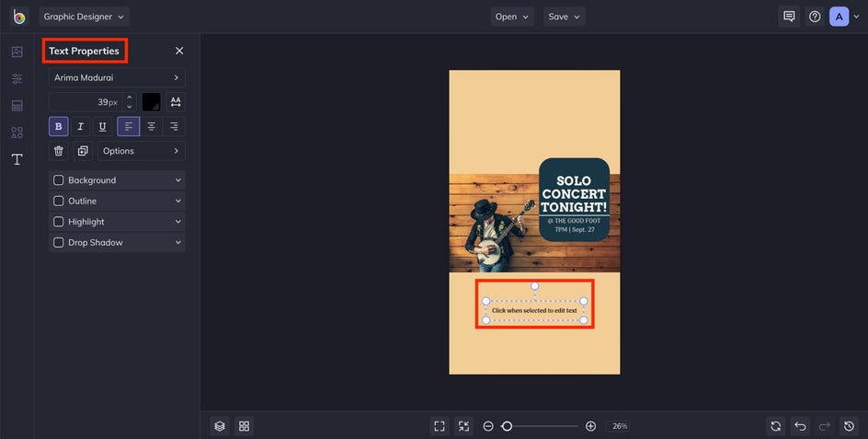Open the history clock icon
Screen dimensions: 868x439
[x=850, y=426]
